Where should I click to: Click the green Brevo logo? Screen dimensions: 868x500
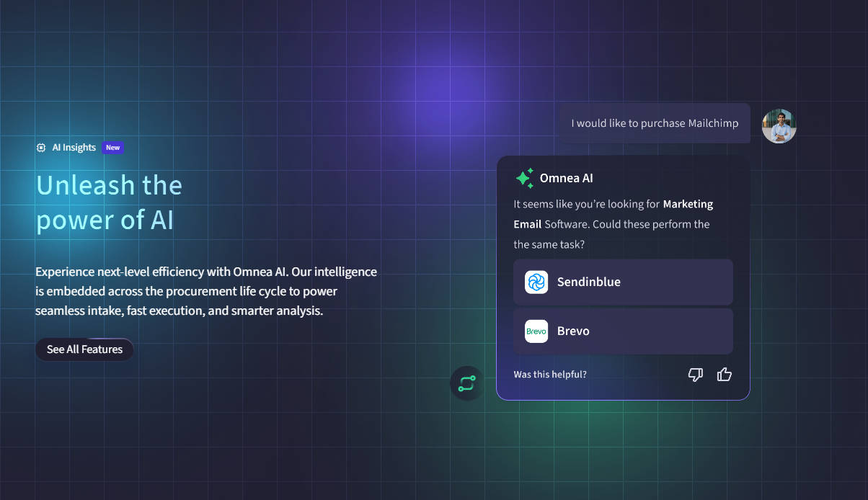pos(536,331)
